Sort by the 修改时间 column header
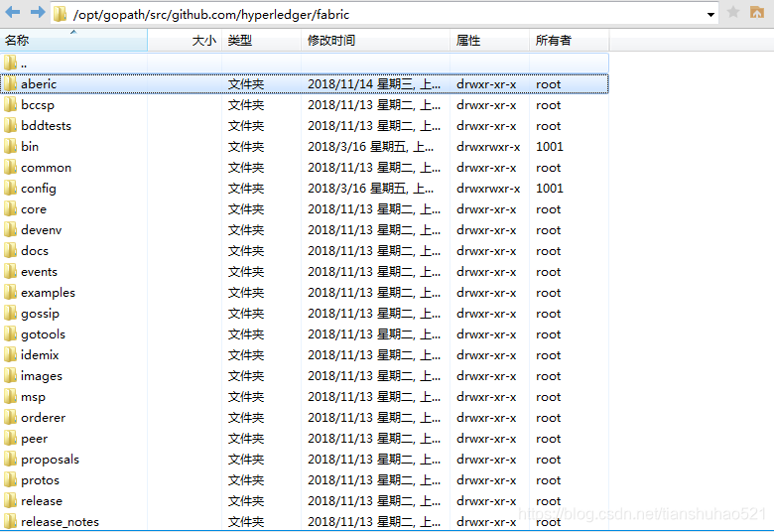The image size is (774, 532). [376, 40]
